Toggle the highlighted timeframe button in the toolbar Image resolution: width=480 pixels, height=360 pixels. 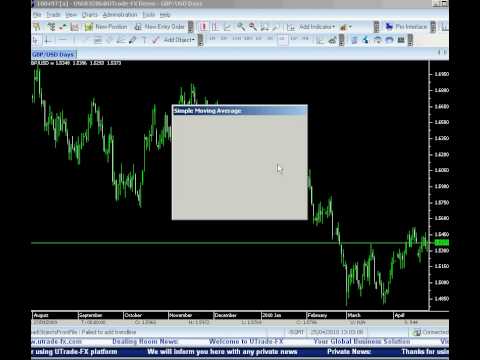click(x=283, y=40)
